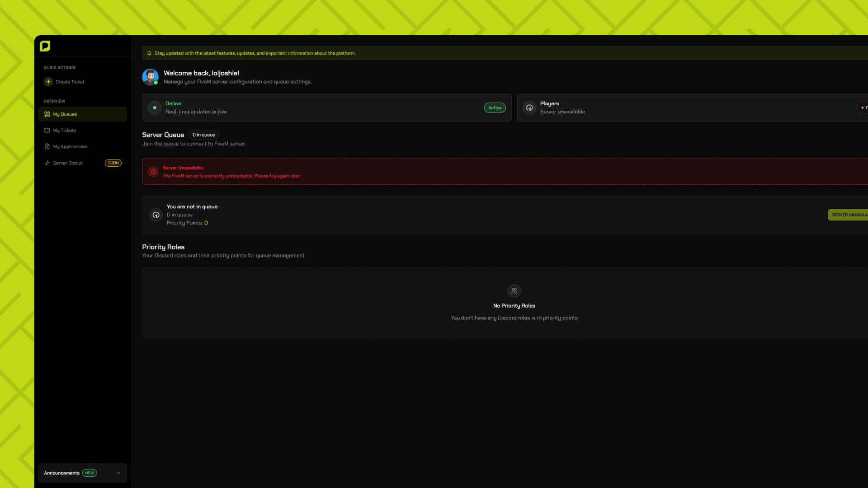Click the document icon beside My Applications
Image resolution: width=868 pixels, height=488 pixels.
pos(47,146)
